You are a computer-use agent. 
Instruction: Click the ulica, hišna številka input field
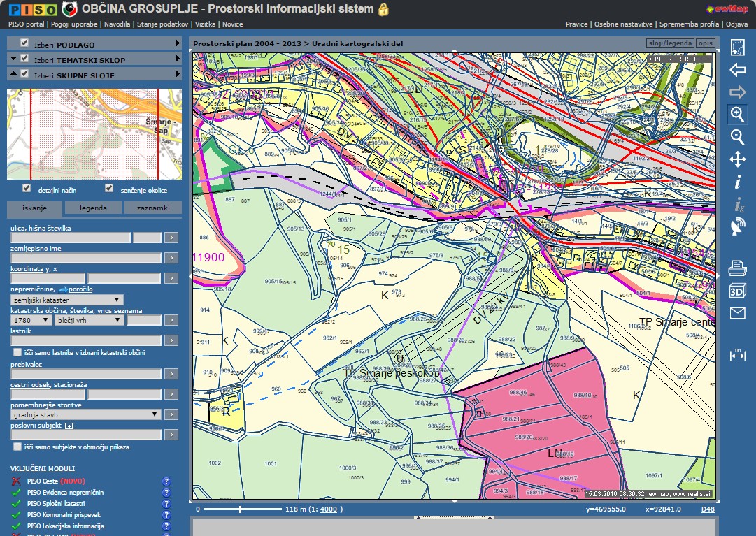[x=70, y=238]
